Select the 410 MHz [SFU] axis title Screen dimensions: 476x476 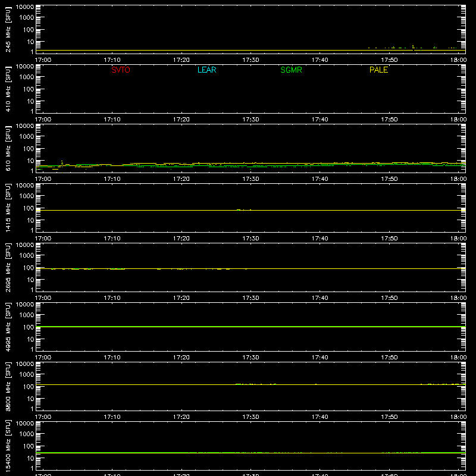tap(8, 89)
